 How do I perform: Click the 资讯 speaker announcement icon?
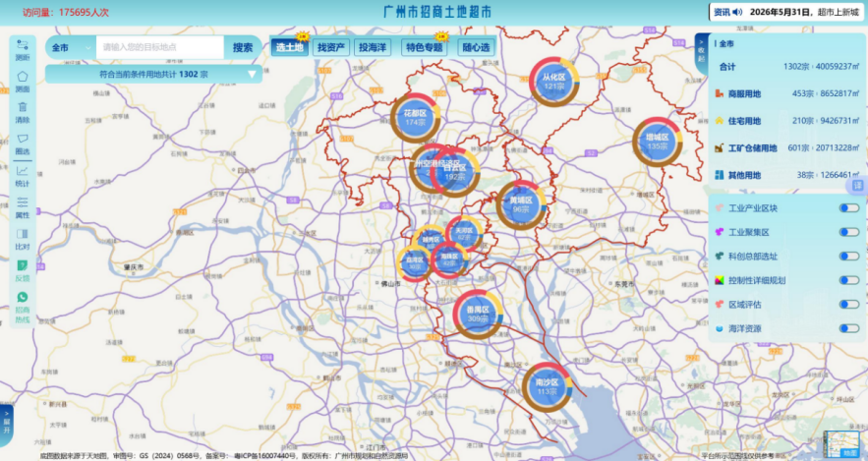click(x=737, y=12)
